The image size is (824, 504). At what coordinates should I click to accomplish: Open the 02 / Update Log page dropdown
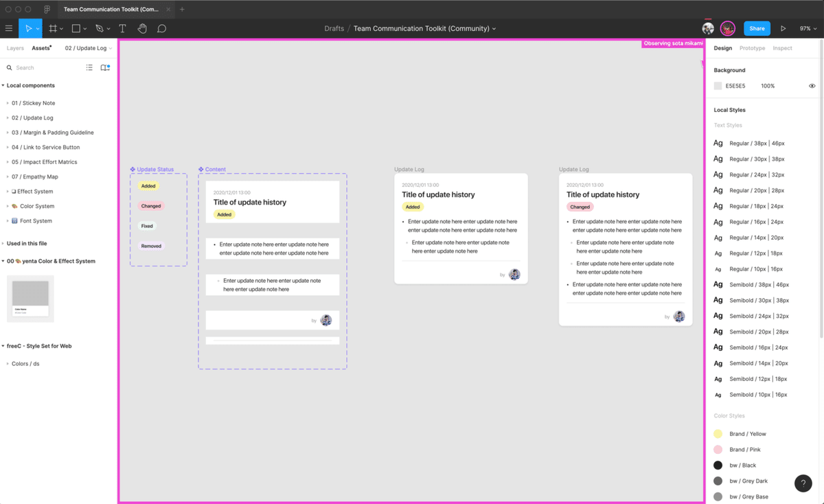pos(89,48)
